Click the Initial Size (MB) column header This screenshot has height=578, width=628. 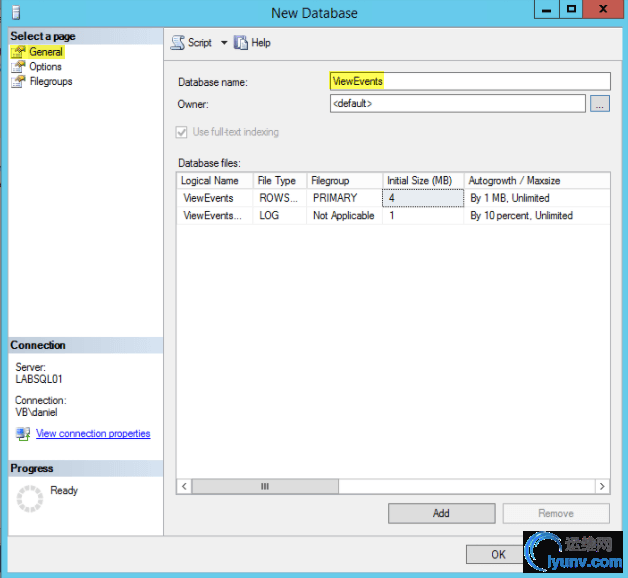[x=423, y=181]
